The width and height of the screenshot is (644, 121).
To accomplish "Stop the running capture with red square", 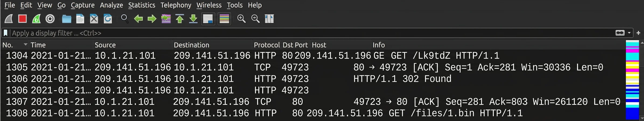I will pyautogui.click(x=22, y=19).
